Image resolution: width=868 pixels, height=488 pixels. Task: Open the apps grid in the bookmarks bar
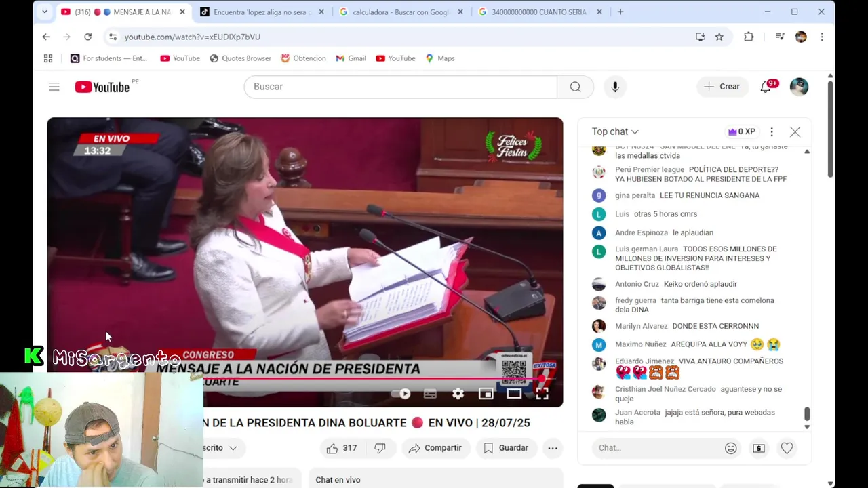click(x=48, y=58)
